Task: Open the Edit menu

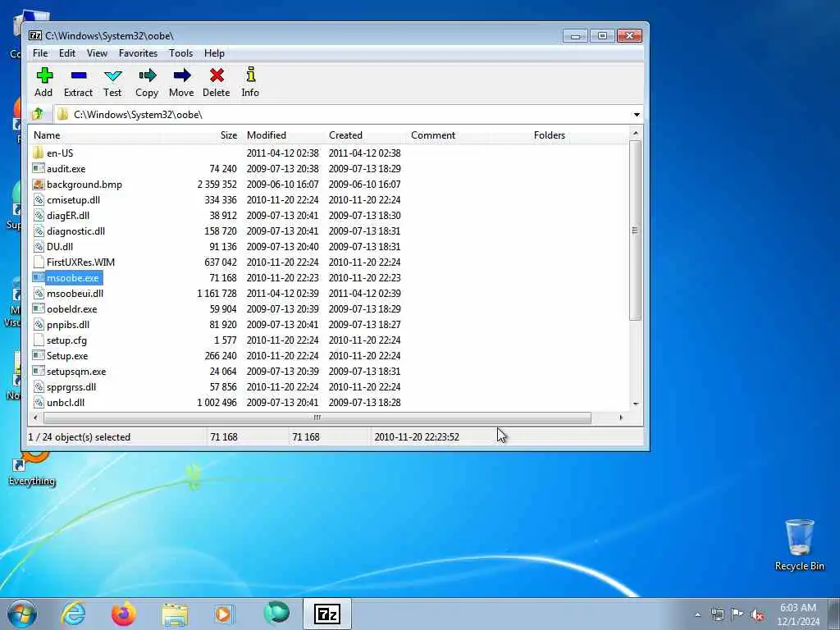Action: tap(67, 53)
